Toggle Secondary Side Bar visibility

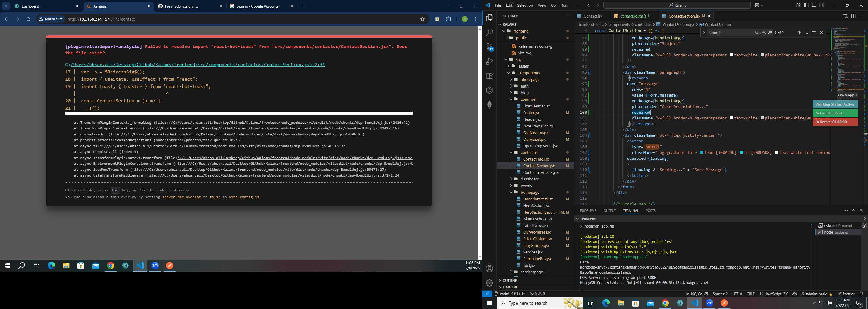pyautogui.click(x=822, y=5)
